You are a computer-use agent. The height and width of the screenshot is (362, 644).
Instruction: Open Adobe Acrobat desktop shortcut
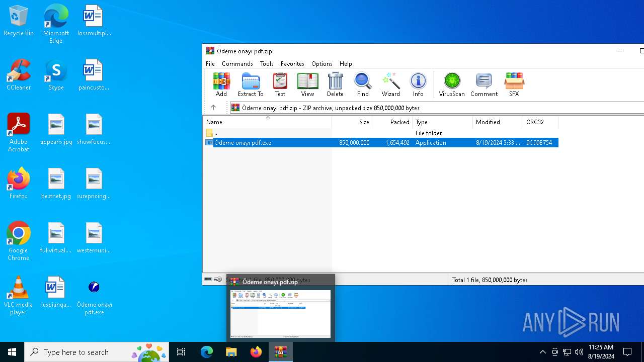point(19,133)
